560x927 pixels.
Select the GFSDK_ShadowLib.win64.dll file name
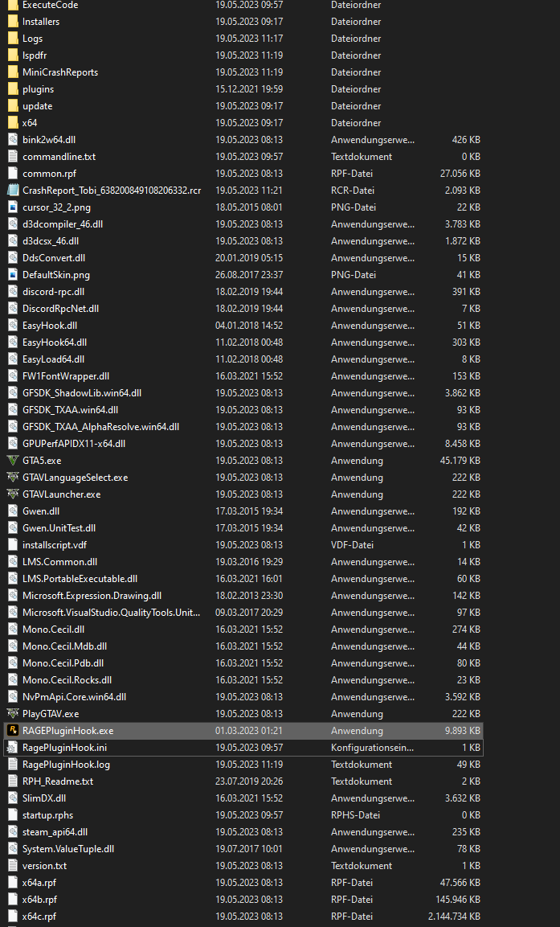(x=82, y=393)
